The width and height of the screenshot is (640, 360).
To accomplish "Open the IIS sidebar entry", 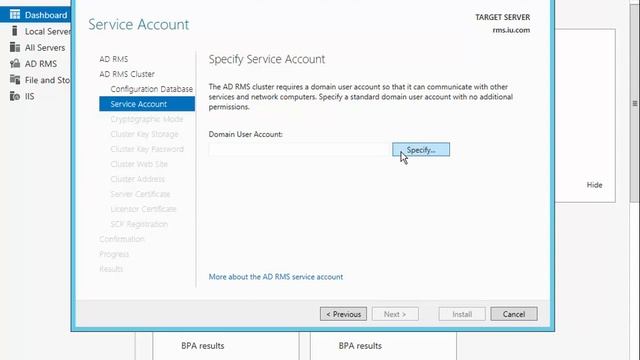I will (29, 96).
